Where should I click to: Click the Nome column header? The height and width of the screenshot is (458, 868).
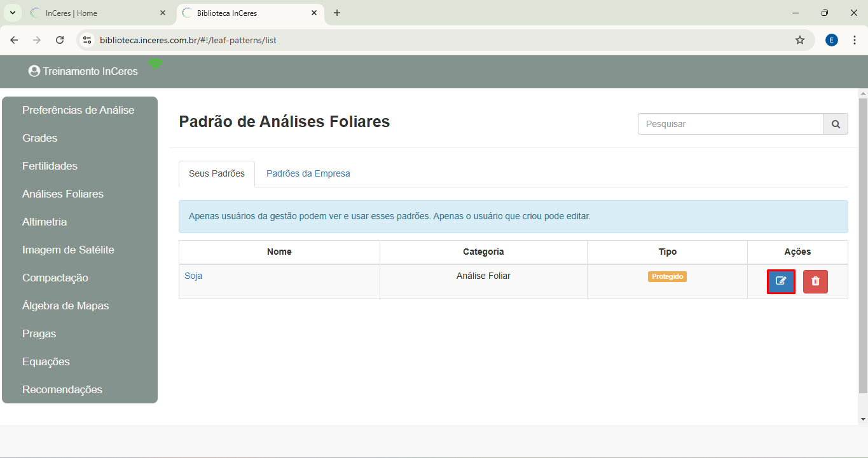pos(279,252)
